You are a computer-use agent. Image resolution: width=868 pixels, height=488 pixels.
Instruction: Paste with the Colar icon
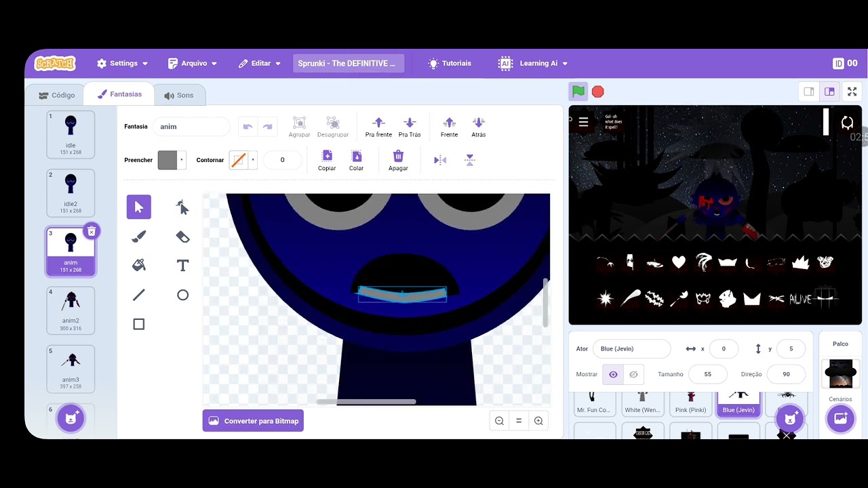(x=356, y=157)
